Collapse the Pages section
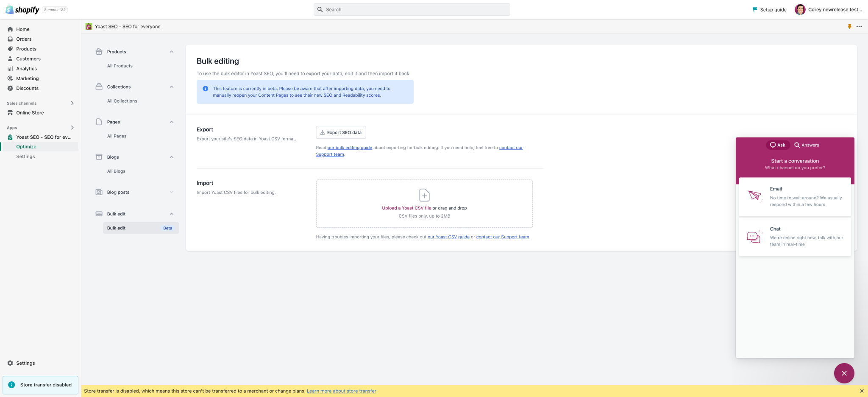Screen dimensions: 868x397 pyautogui.click(x=172, y=122)
